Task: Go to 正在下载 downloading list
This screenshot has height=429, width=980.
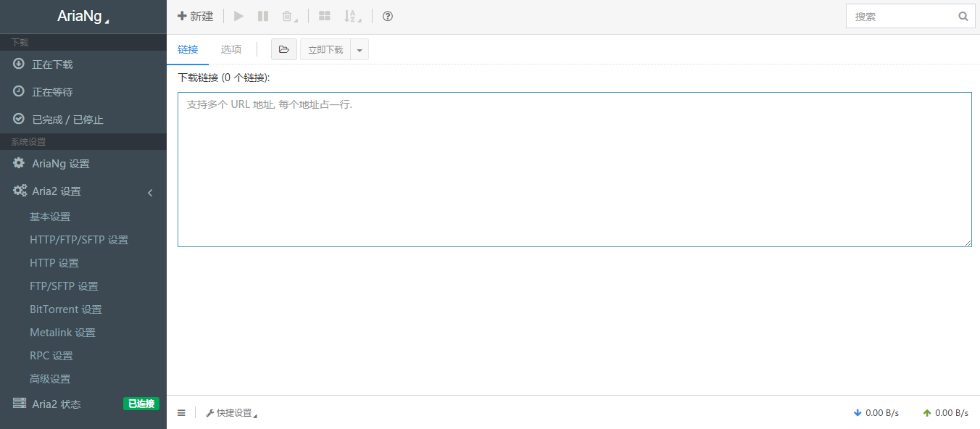Action: tap(83, 64)
